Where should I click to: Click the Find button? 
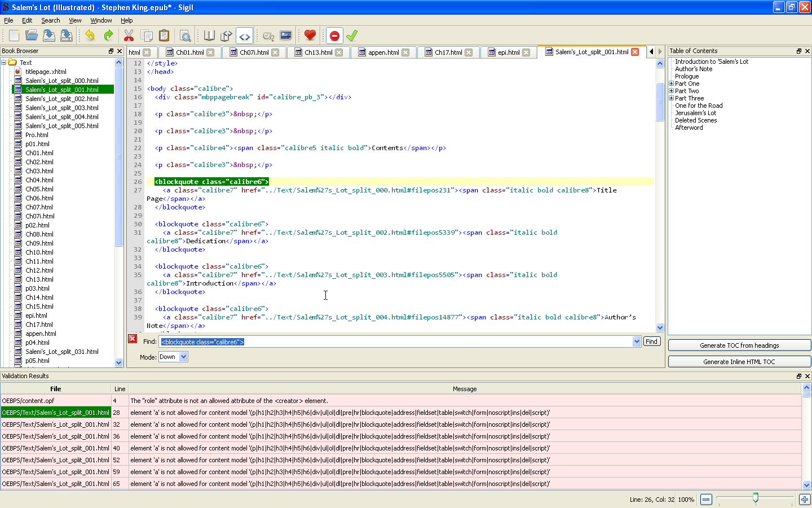coord(651,341)
